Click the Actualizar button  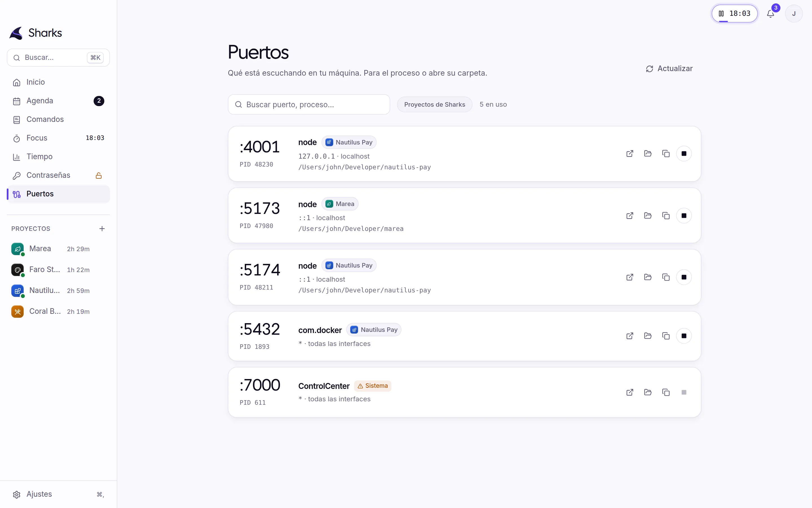(669, 69)
